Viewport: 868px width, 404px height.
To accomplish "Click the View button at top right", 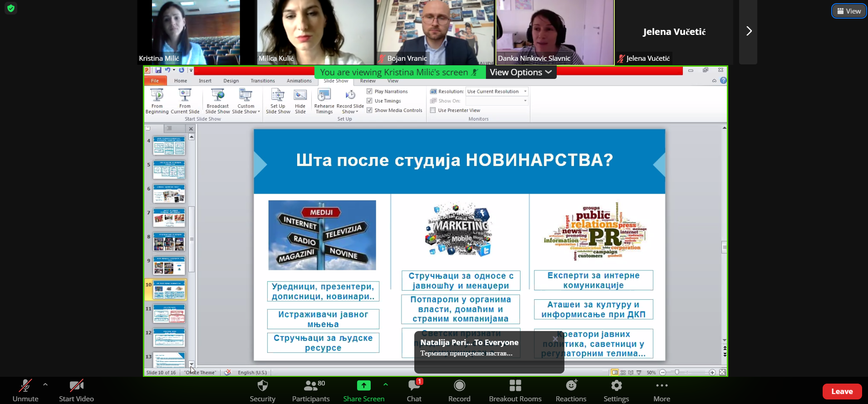I will (848, 11).
